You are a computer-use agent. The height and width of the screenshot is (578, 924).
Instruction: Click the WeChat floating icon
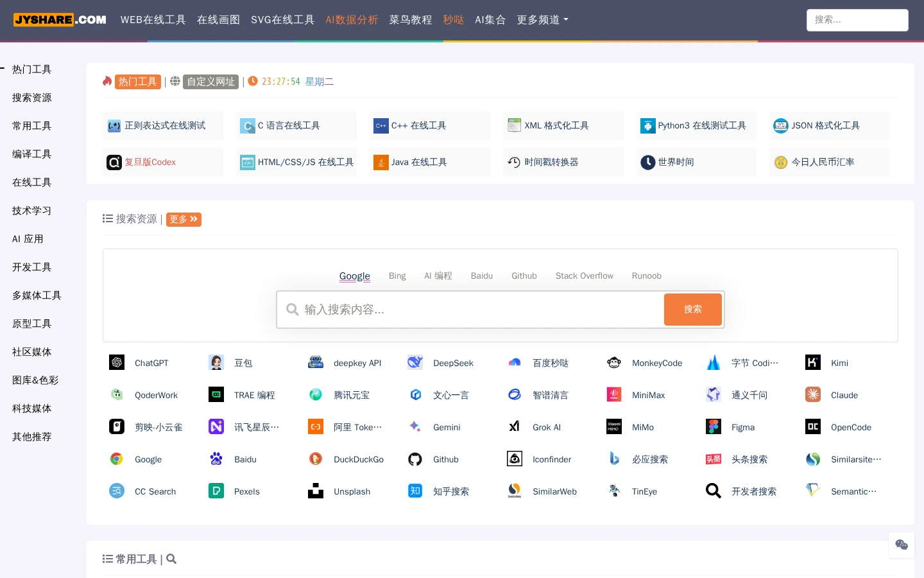(902, 545)
